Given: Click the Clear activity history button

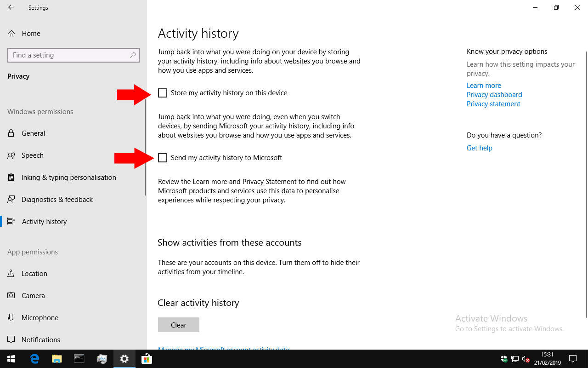Looking at the screenshot, I should pos(179,325).
